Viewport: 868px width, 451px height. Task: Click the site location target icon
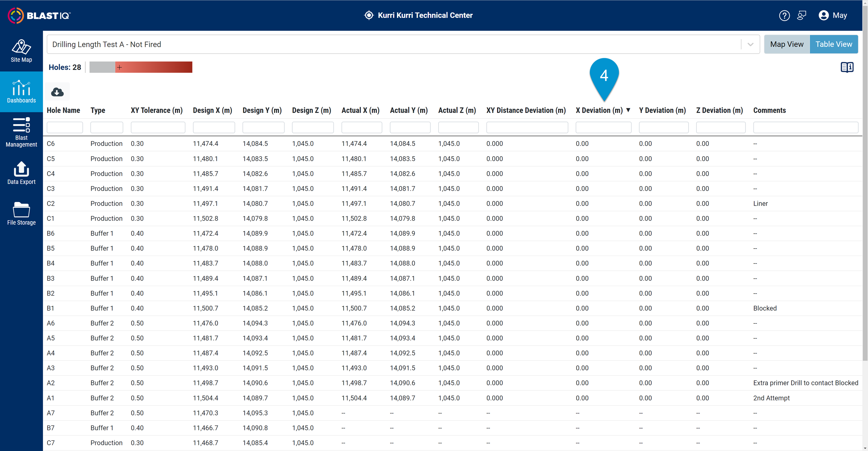coord(369,15)
